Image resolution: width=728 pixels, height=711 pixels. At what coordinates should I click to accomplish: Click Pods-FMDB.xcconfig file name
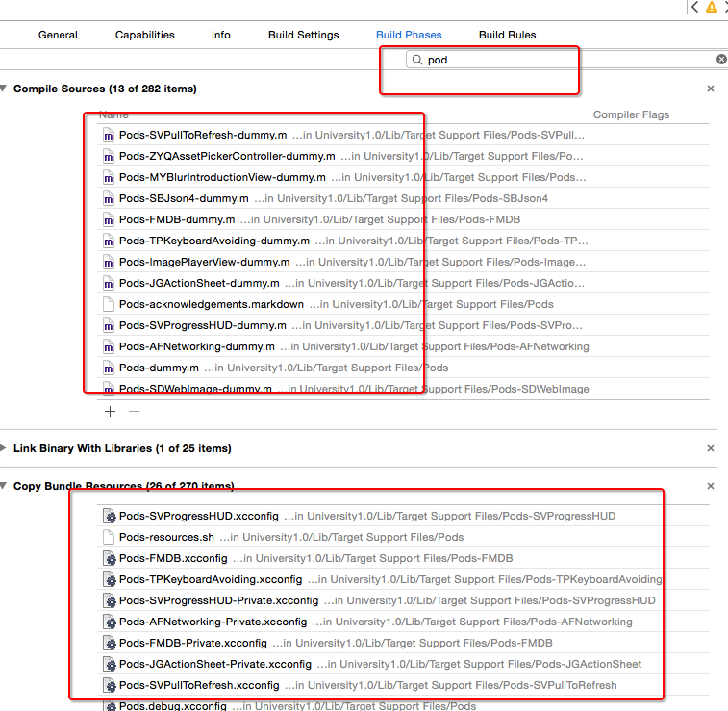[x=173, y=558]
